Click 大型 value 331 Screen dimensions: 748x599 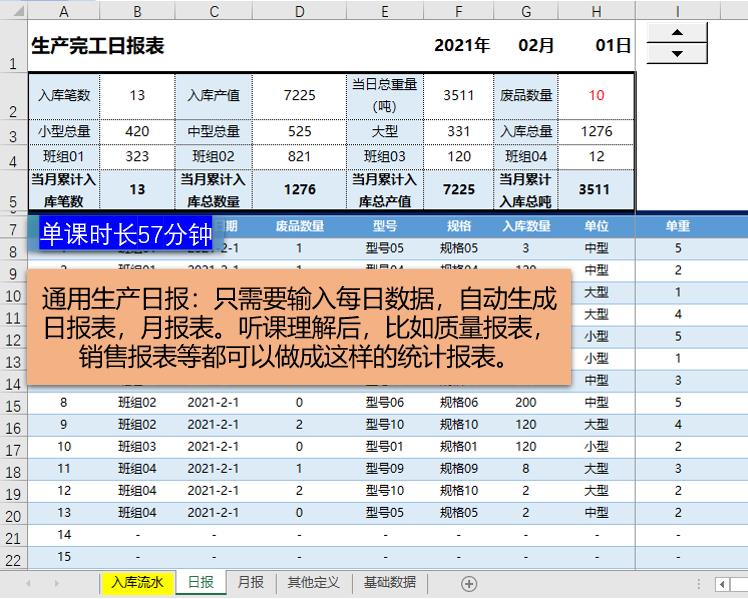pos(458,131)
